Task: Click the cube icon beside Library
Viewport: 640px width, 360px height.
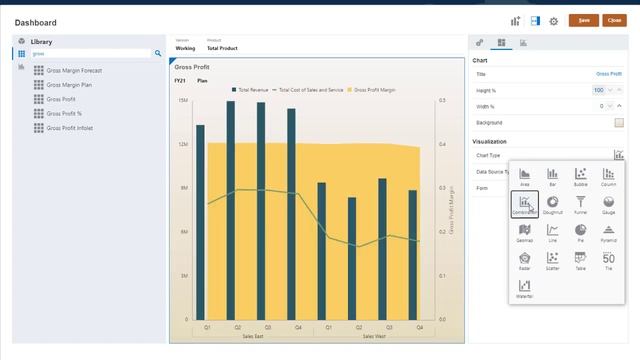Action: click(x=22, y=41)
